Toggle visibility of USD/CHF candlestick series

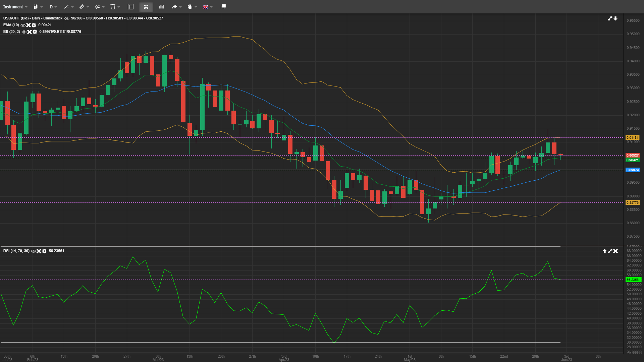[67, 18]
